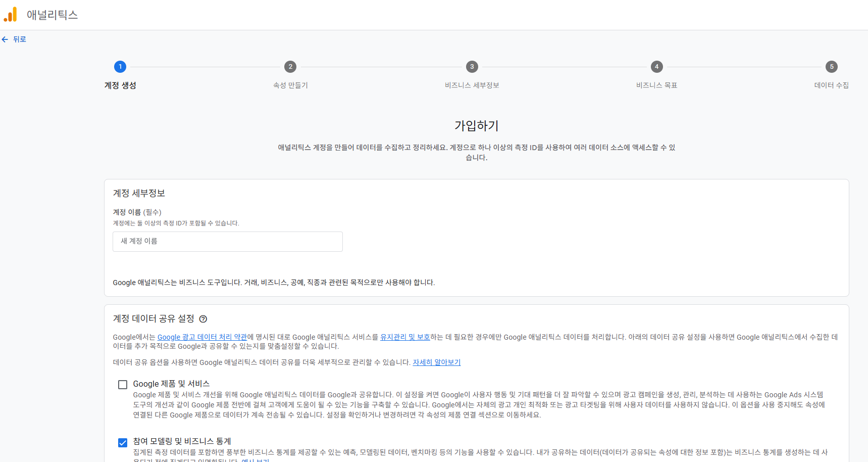
Task: Click the 계정 이름 (필수) label
Action: click(137, 212)
